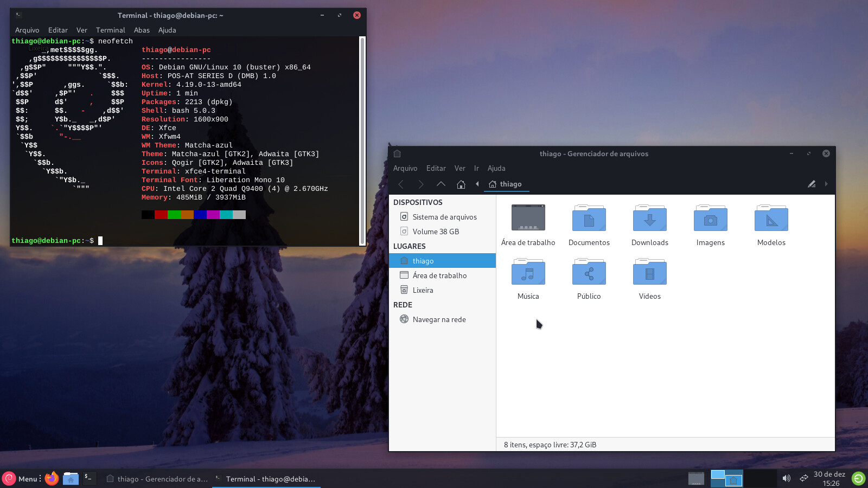The width and height of the screenshot is (868, 488).
Task: Open the Música folder
Action: click(528, 272)
